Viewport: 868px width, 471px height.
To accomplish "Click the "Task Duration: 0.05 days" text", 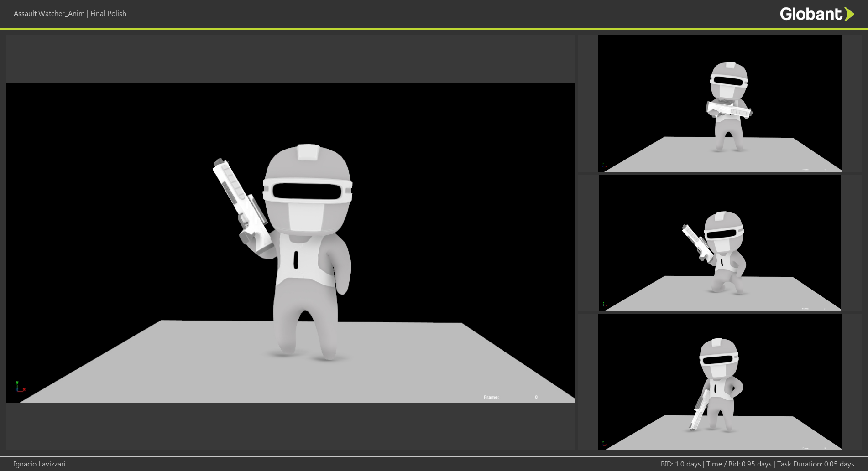I will point(816,464).
